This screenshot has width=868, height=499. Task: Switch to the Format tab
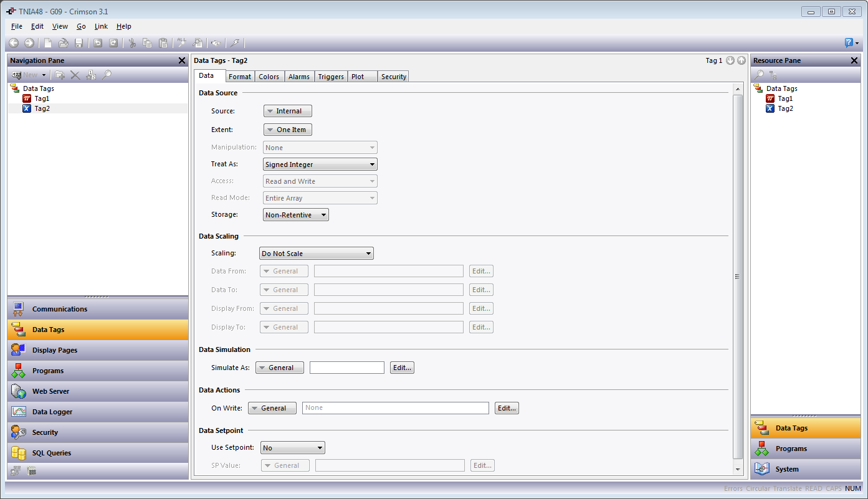[x=240, y=77]
